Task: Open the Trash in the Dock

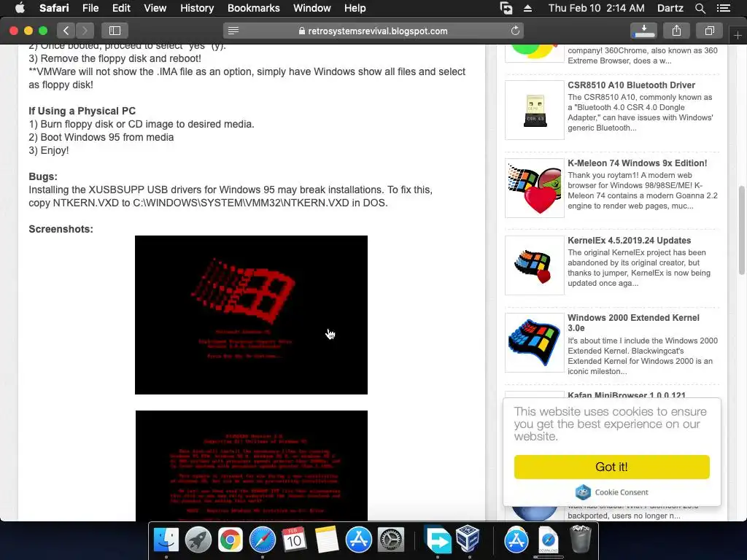Action: point(580,540)
